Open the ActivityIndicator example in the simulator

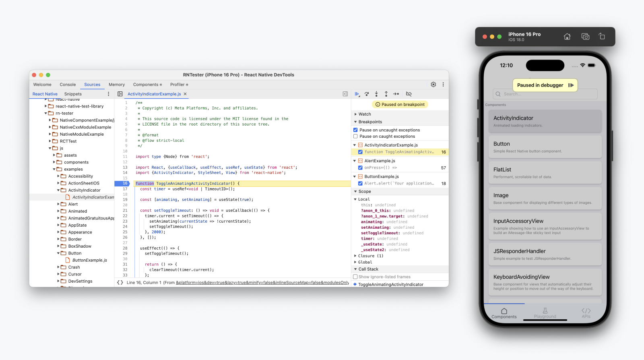pyautogui.click(x=545, y=121)
